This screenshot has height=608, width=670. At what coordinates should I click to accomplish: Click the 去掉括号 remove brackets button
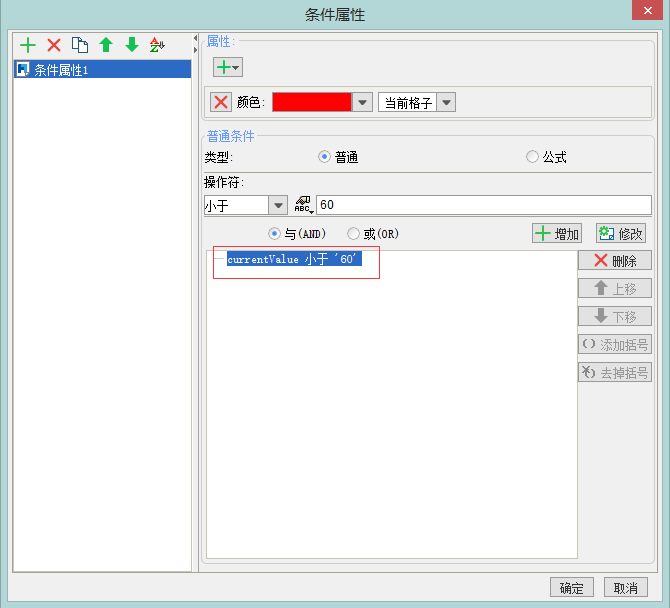pyautogui.click(x=615, y=373)
